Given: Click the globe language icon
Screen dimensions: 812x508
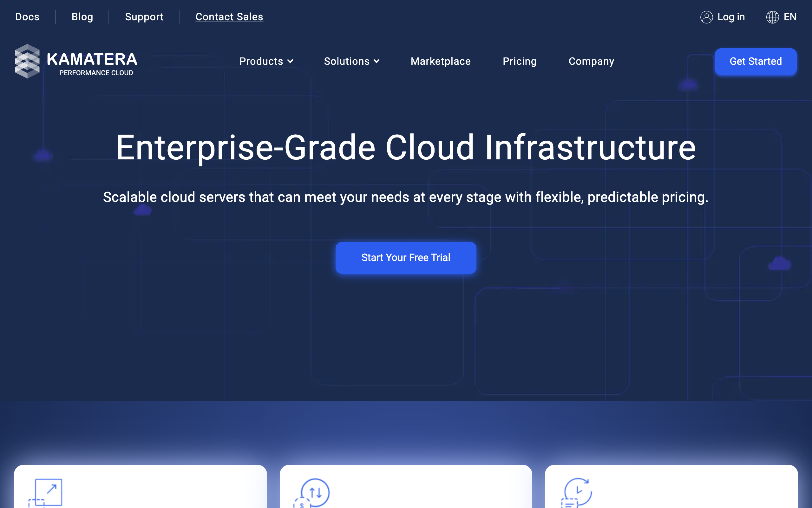Looking at the screenshot, I should coord(772,17).
